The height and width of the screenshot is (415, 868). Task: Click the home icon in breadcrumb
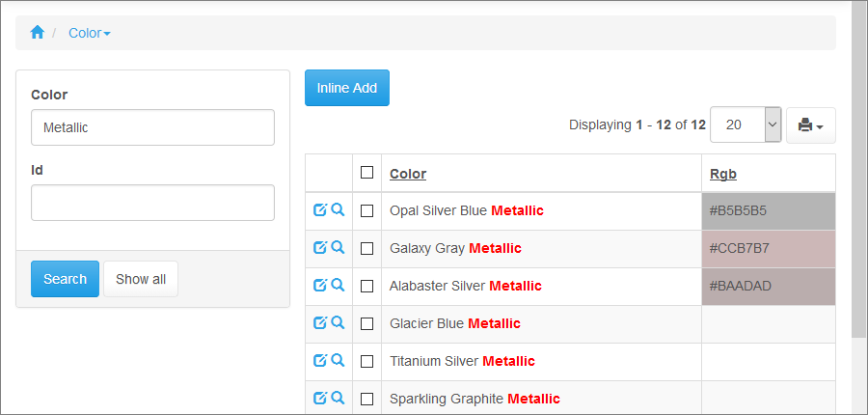tap(38, 33)
